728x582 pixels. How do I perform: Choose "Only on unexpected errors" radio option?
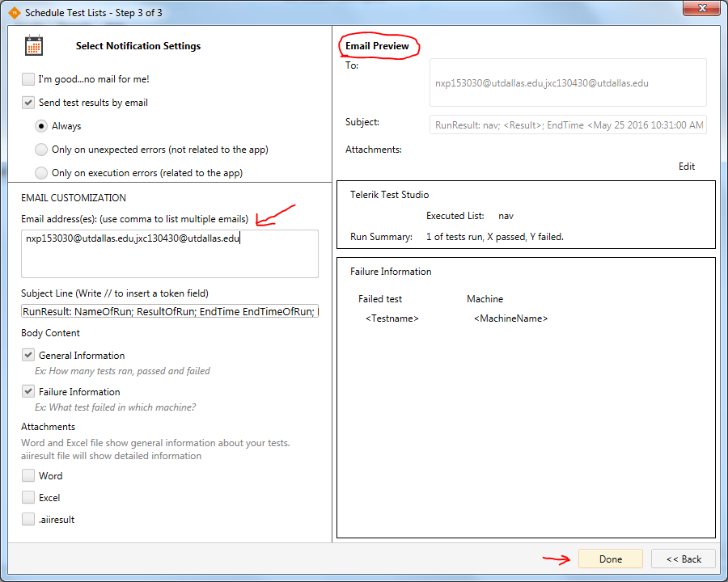(41, 150)
